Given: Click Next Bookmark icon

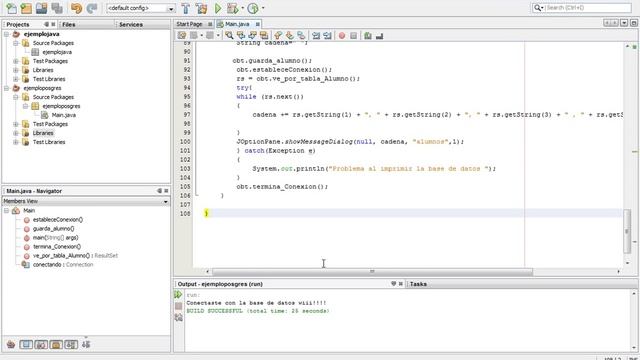Looking at the screenshot, I should point(289,36).
